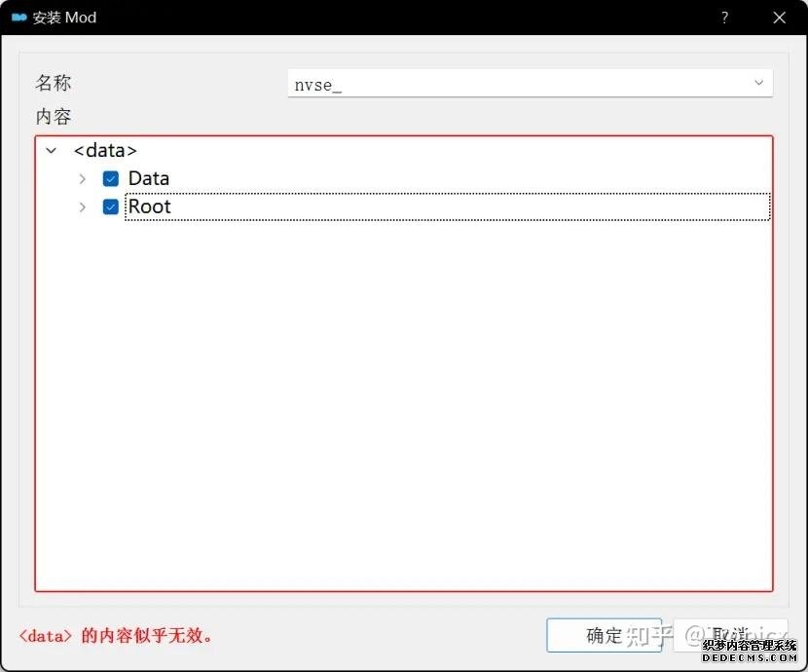The height and width of the screenshot is (672, 808).
Task: Click the 名称 label
Action: point(54,84)
